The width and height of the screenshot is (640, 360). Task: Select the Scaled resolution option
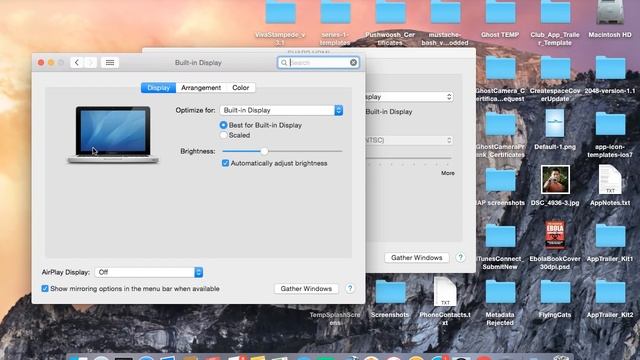(x=223, y=135)
